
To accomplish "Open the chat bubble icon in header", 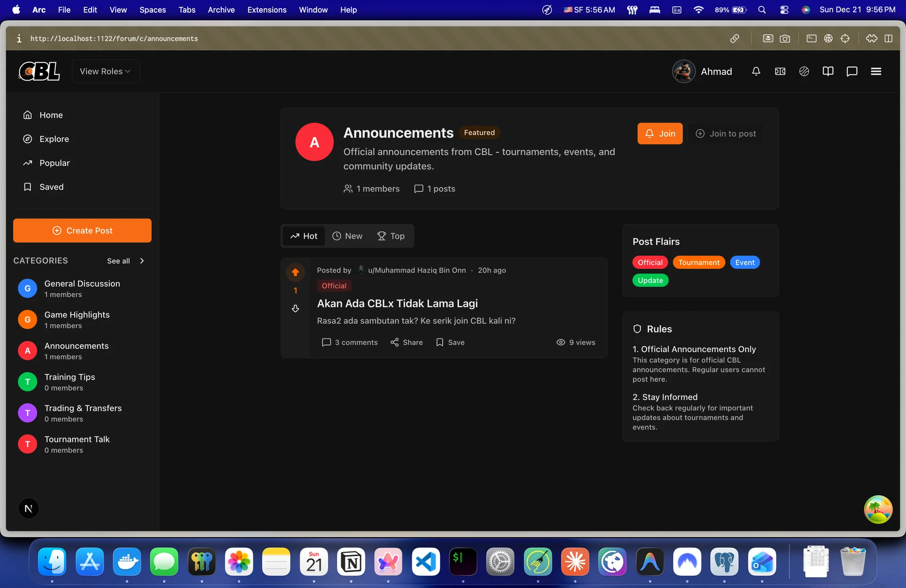I will 852,71.
